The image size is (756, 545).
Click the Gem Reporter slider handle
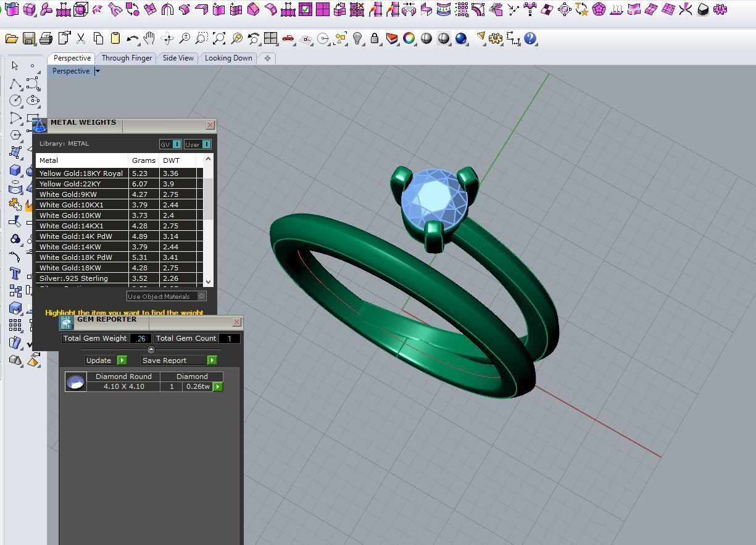point(151,349)
